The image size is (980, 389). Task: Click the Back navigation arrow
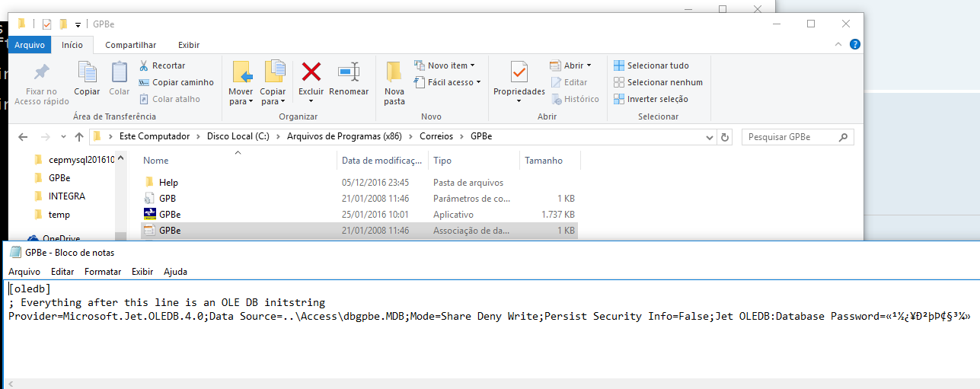(24, 138)
